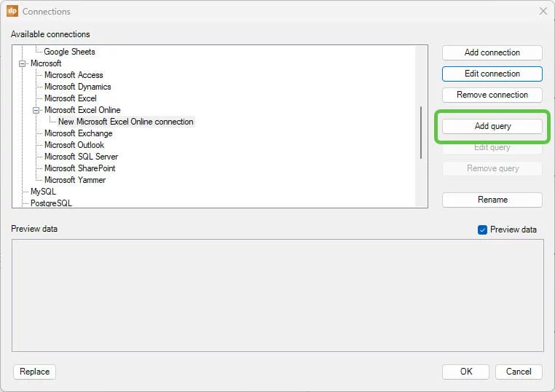The height and width of the screenshot is (392, 555).
Task: Select MySQL in the connections tree
Action: point(43,192)
